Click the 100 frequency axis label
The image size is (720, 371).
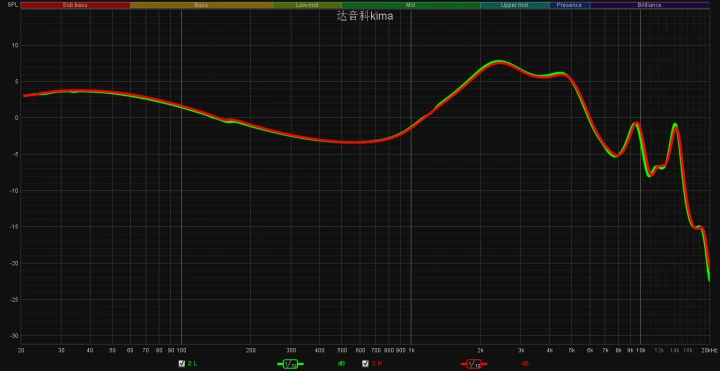click(181, 350)
